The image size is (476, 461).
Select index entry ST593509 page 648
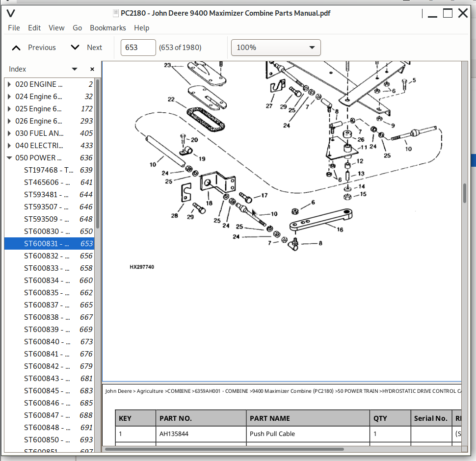coord(49,219)
